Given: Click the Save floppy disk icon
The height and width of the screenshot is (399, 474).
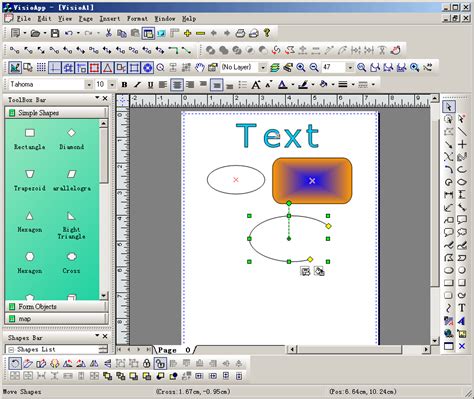Looking at the screenshot, I should click(x=55, y=33).
